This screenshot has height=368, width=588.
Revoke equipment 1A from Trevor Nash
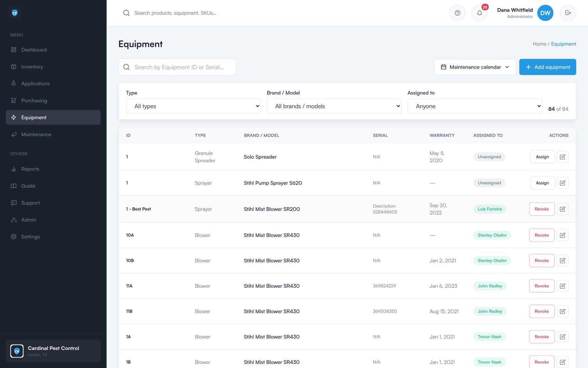542,337
